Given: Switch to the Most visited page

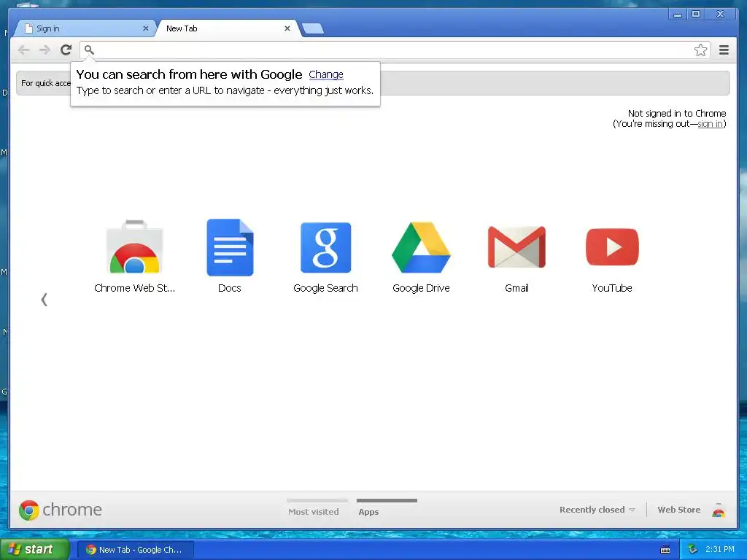Looking at the screenshot, I should 314,512.
